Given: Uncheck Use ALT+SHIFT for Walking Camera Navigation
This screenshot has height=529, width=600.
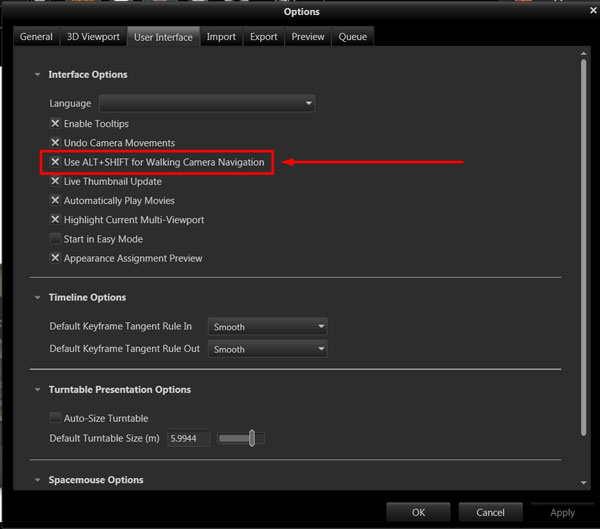Looking at the screenshot, I should (55, 162).
